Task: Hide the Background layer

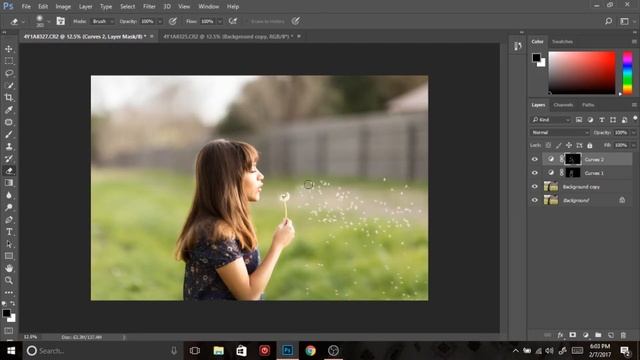Action: pyautogui.click(x=535, y=200)
